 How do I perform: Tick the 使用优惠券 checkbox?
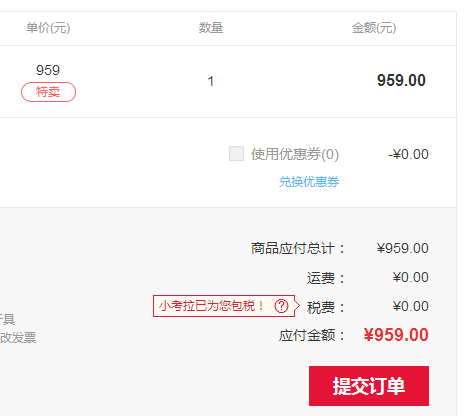pos(236,154)
